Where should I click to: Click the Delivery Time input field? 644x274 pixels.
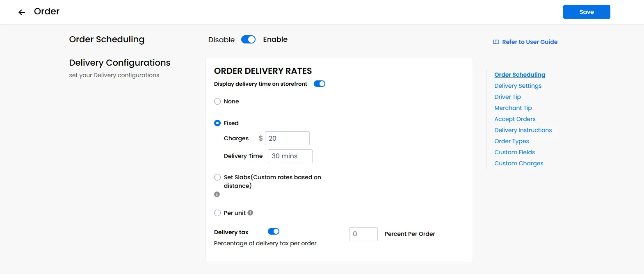(290, 156)
